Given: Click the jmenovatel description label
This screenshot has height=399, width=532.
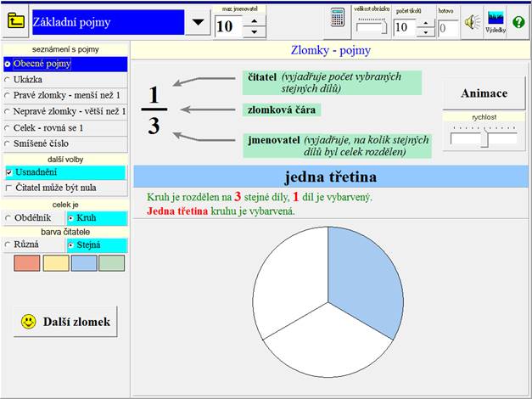Looking at the screenshot, I should (x=337, y=146).
